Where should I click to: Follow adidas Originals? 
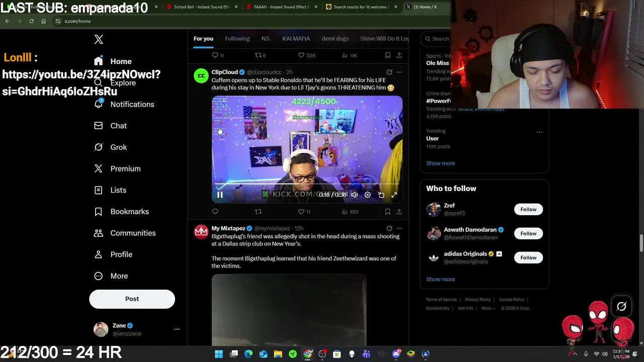(528, 257)
